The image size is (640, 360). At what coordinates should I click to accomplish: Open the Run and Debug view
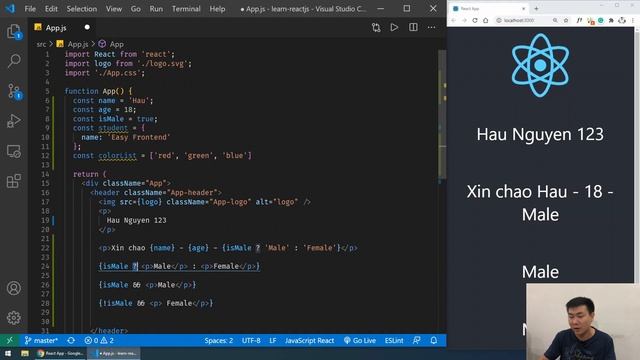[x=14, y=121]
